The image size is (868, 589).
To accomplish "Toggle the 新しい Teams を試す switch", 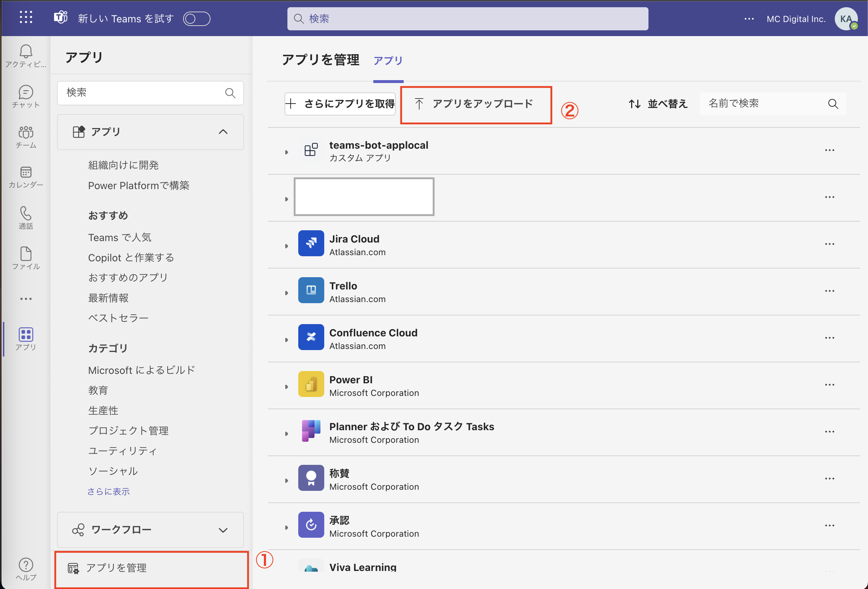I will 197,19.
